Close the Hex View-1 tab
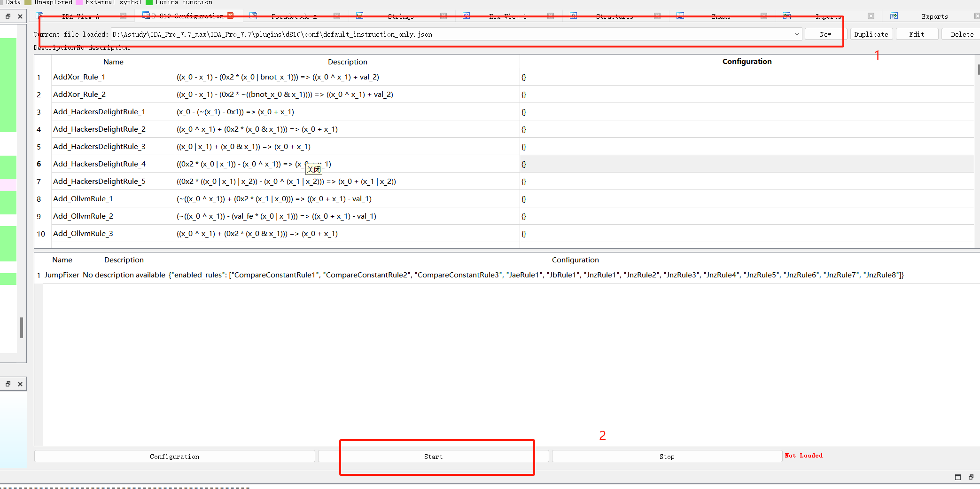This screenshot has height=489, width=980. 551,16
